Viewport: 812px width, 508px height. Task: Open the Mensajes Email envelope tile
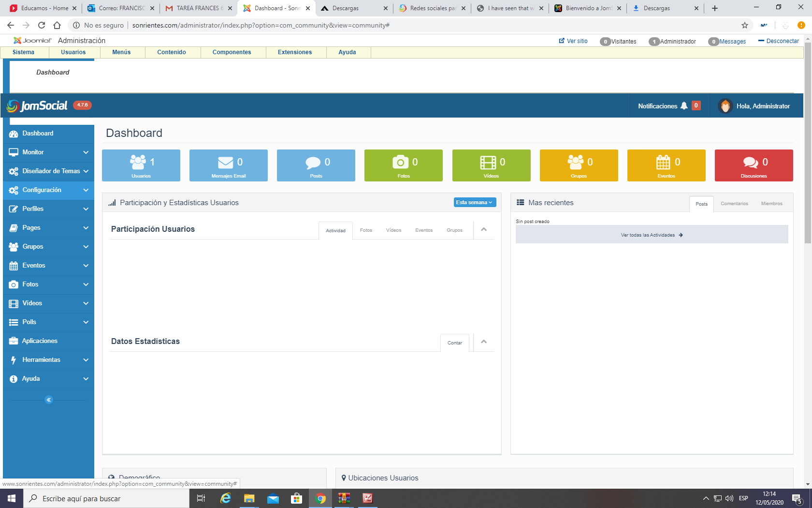(226, 162)
